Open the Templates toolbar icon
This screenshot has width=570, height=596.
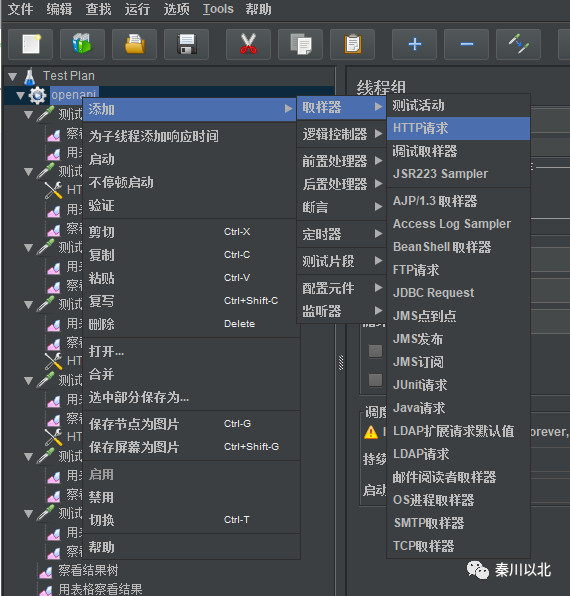[x=82, y=44]
